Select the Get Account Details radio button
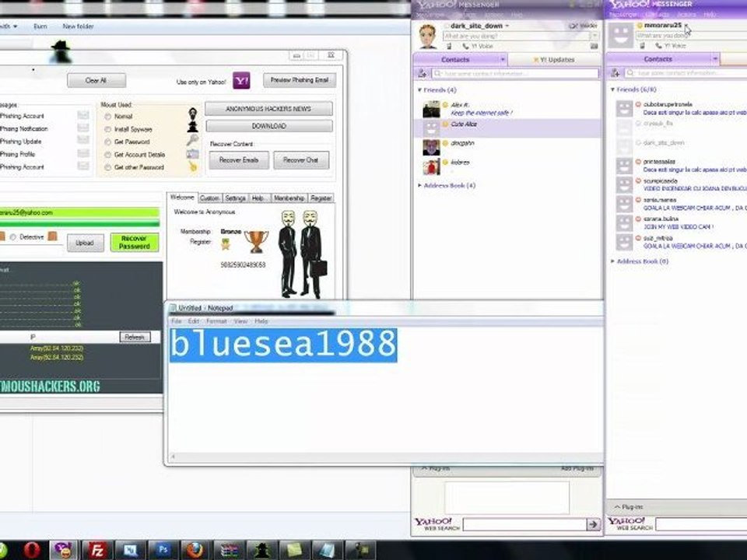This screenshot has height=560, width=747. point(107,155)
